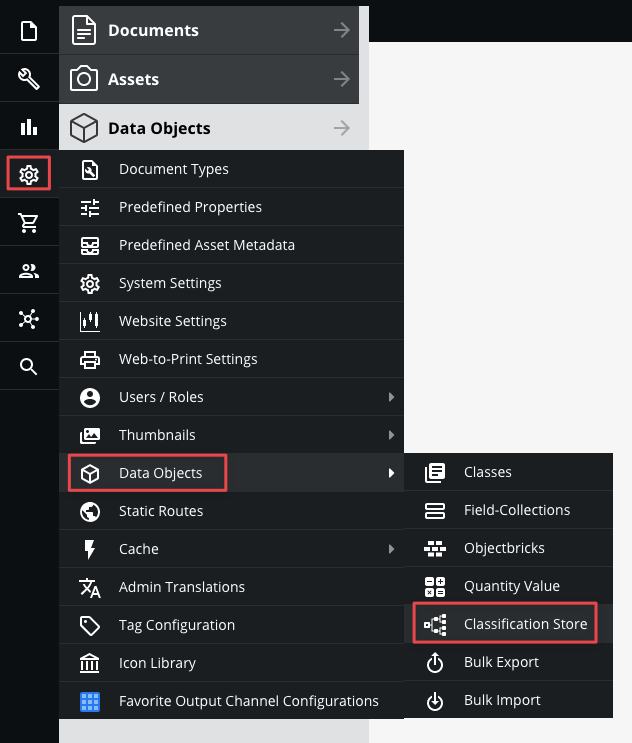Image resolution: width=632 pixels, height=743 pixels.
Task: Click the Bulk Import icon
Action: 434,700
